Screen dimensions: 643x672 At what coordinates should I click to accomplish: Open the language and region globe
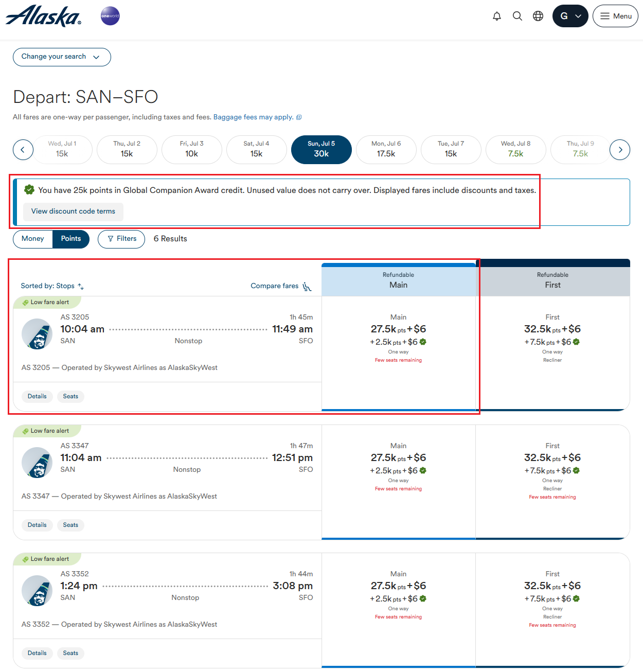pyautogui.click(x=538, y=16)
